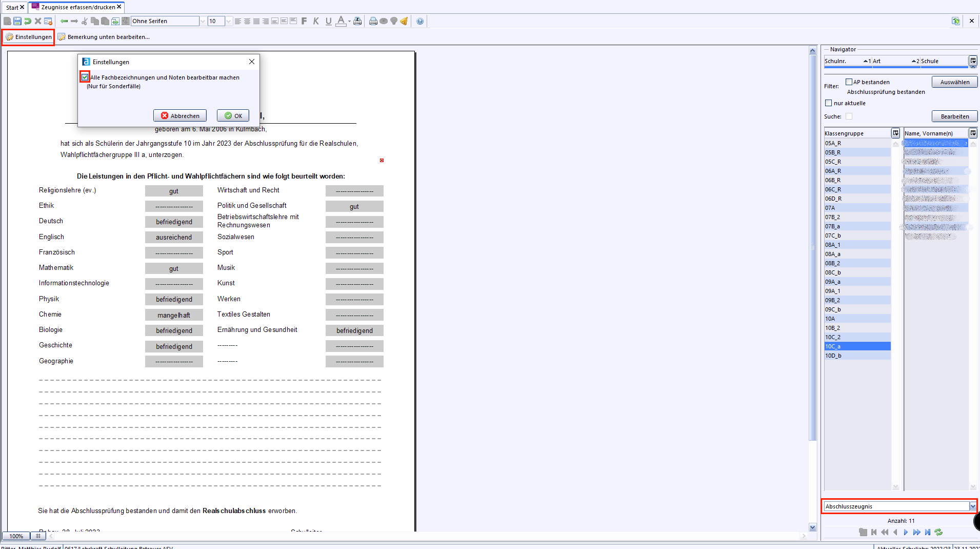Select class group 05A_R in list
980x549 pixels.
click(857, 143)
